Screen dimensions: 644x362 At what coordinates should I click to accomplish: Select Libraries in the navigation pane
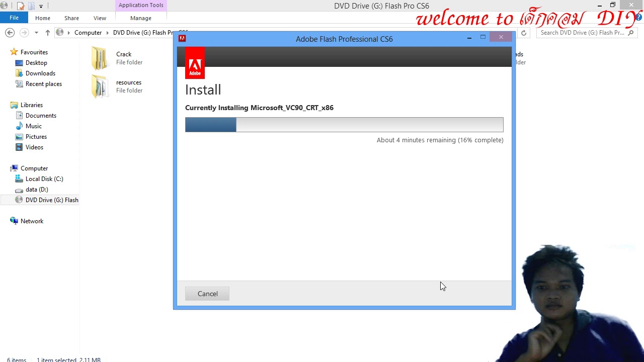32,105
